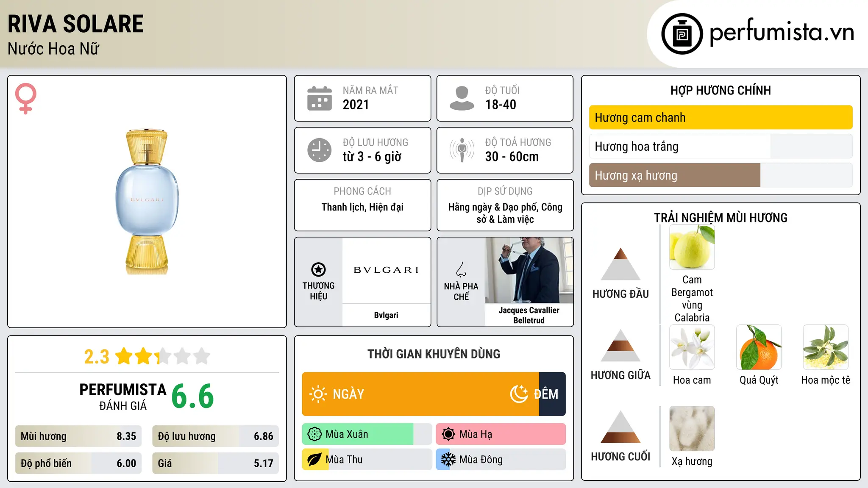Click the Mùa Thu season bar
This screenshot has height=488, width=868.
click(x=367, y=460)
